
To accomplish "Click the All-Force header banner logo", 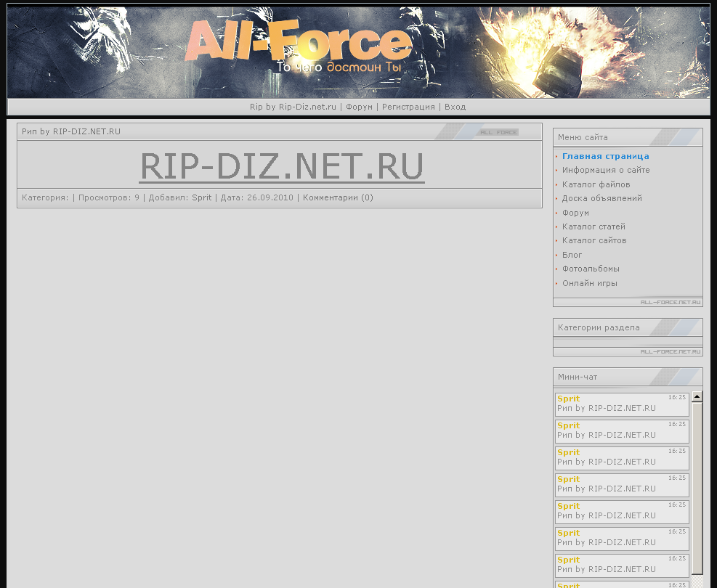I will pyautogui.click(x=298, y=44).
